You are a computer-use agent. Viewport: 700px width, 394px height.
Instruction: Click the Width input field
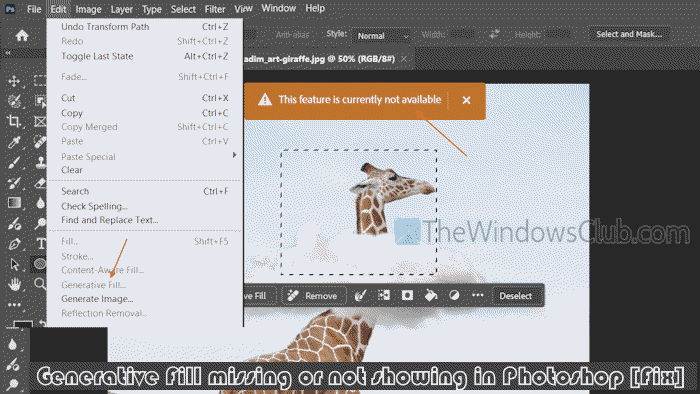click(x=462, y=34)
